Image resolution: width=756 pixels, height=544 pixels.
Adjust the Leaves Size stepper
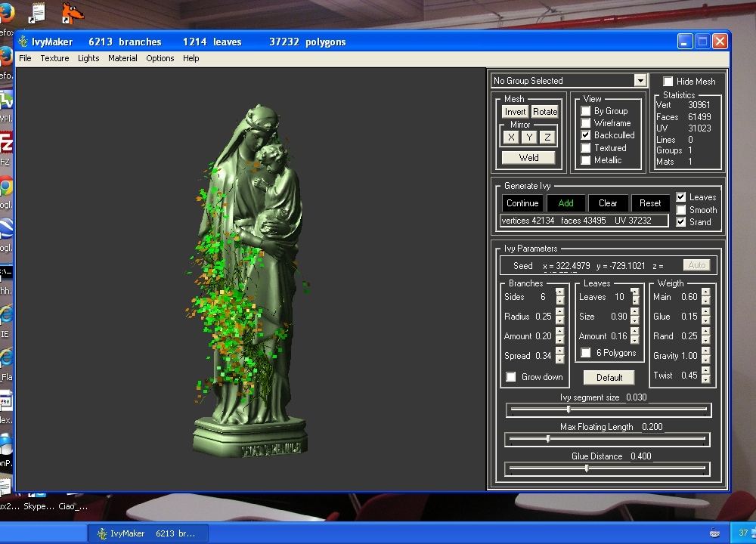coord(635,317)
